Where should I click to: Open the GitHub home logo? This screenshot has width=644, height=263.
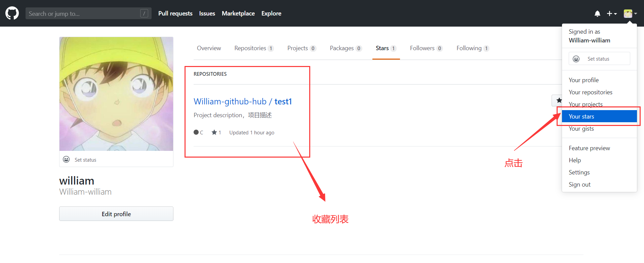click(x=12, y=13)
